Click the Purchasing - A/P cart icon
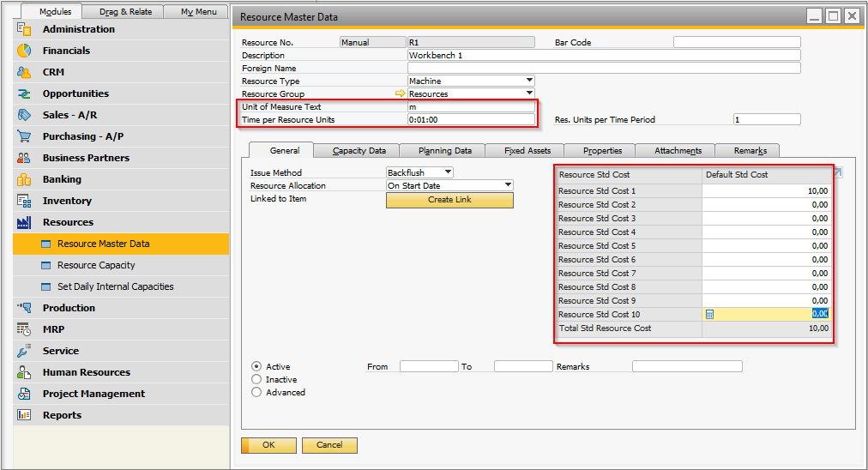The height and width of the screenshot is (470, 868). [x=24, y=136]
